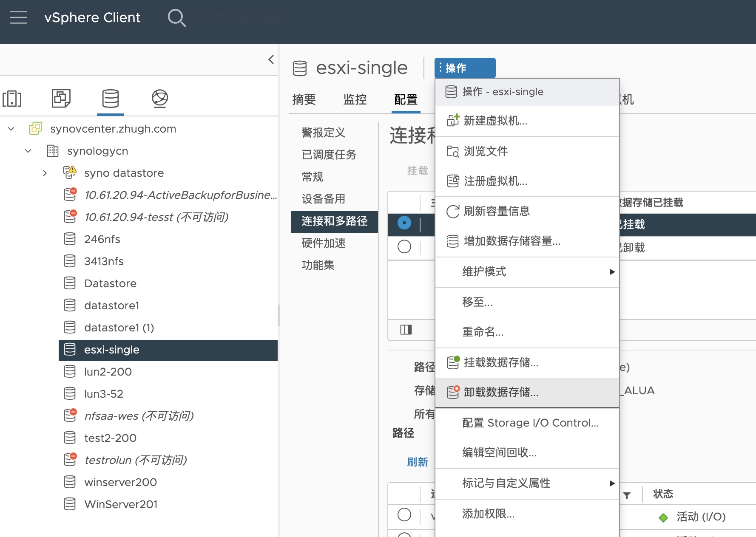The width and height of the screenshot is (756, 537).
Task: Click the Browse Files icon in actions menu
Action: pos(453,151)
